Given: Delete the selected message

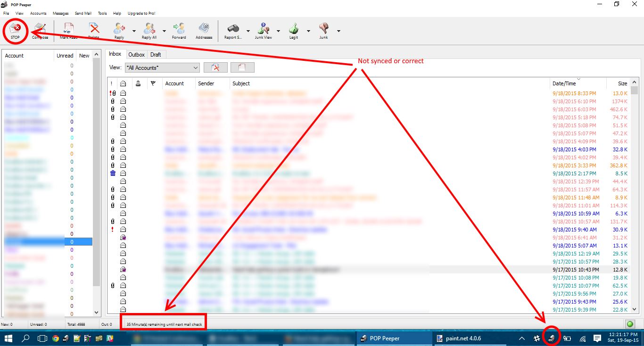Looking at the screenshot, I should pos(94,30).
